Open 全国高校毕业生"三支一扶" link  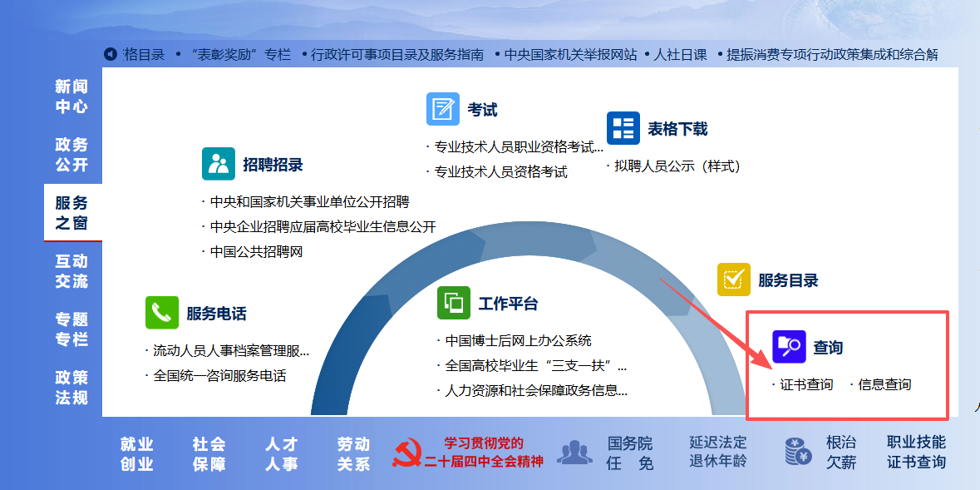pos(535,366)
